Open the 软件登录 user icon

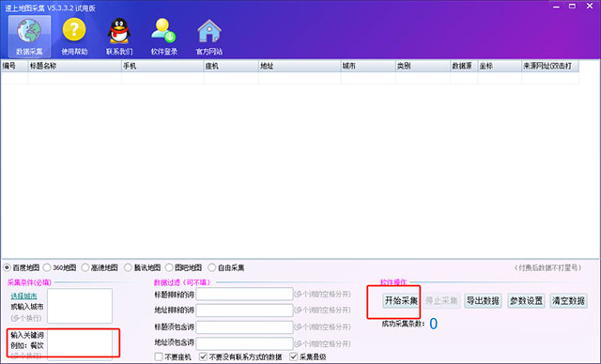[164, 37]
